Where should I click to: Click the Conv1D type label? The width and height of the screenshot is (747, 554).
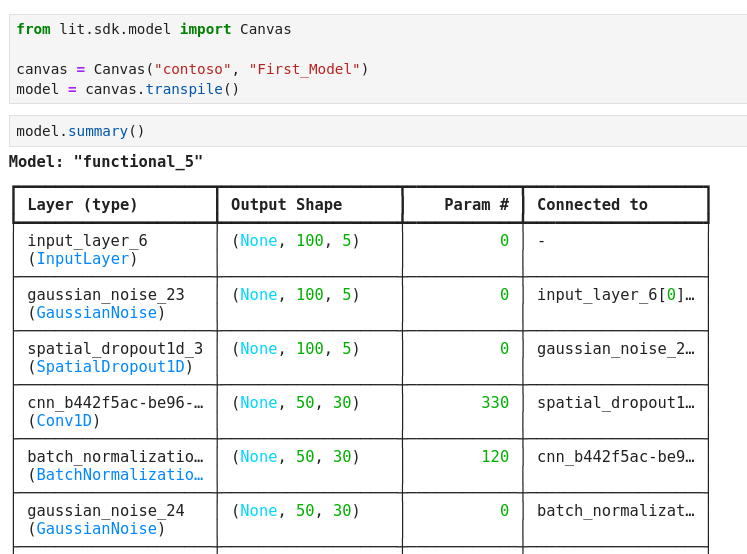(64, 421)
